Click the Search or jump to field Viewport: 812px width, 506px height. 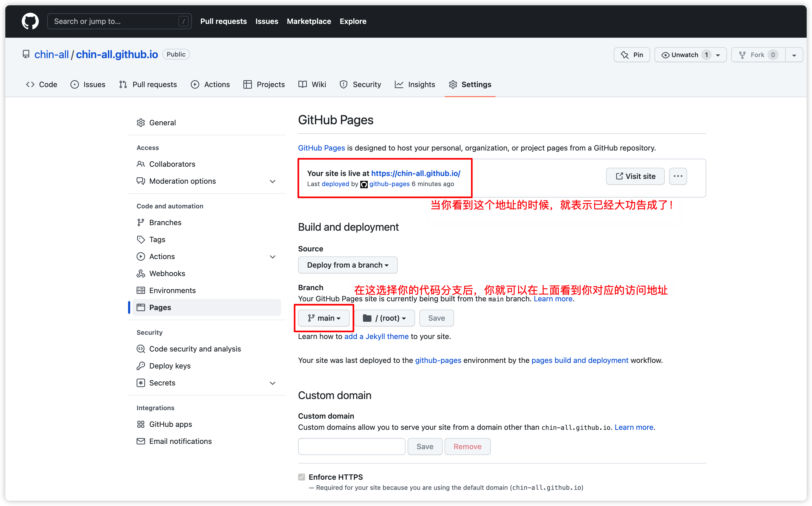[x=119, y=22]
